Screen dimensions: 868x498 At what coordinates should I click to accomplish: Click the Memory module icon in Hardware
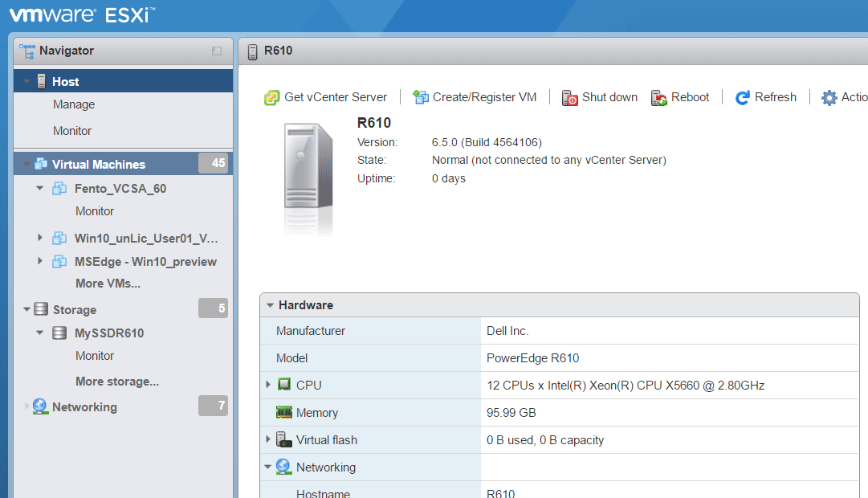[x=284, y=412]
